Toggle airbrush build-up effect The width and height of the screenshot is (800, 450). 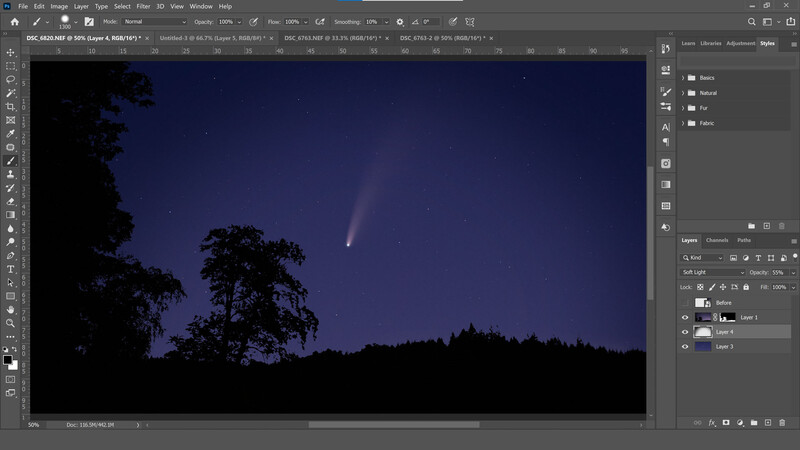coord(320,22)
